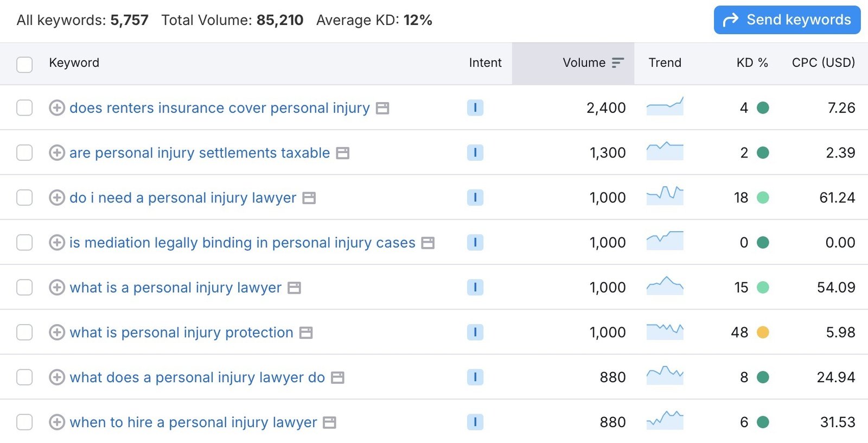868x443 pixels.
Task: Check 'is mediation legally binding' row checkbox
Action: [x=24, y=242]
